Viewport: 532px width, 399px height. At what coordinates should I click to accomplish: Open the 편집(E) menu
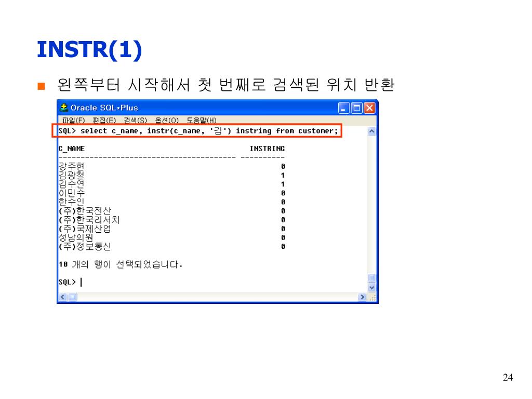coord(104,120)
